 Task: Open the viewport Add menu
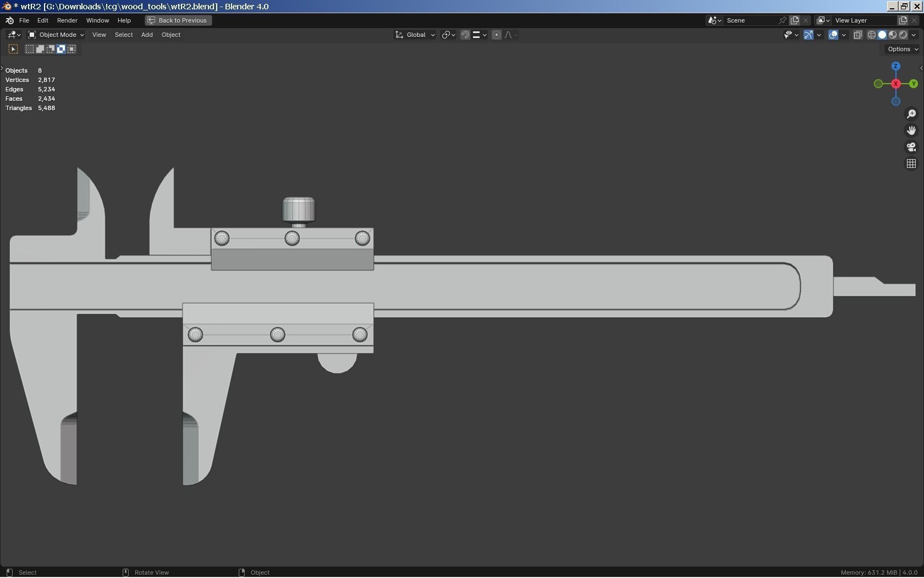[x=147, y=35]
